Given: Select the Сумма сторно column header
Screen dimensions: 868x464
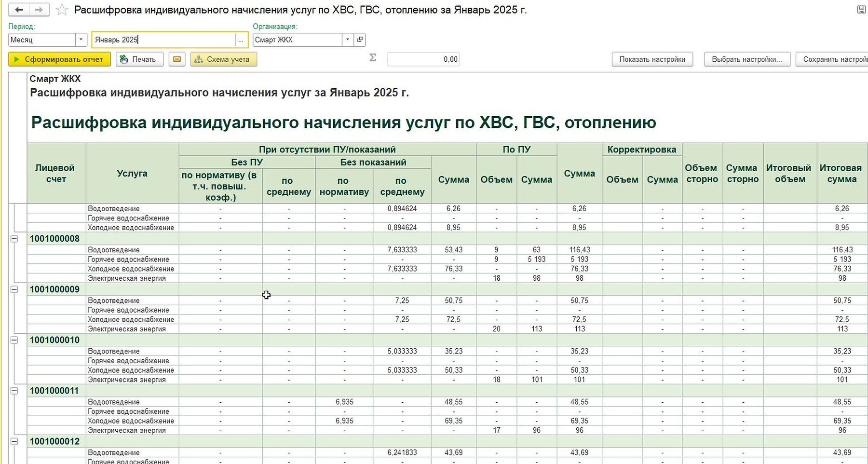Looking at the screenshot, I should pyautogui.click(x=743, y=173).
